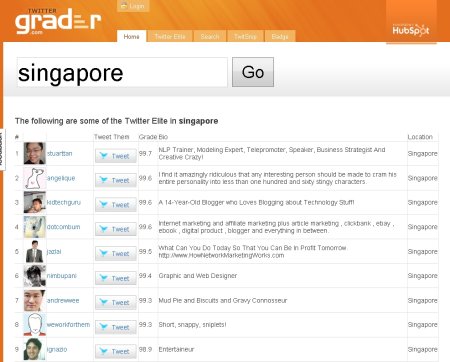Open the dotcombum username link
Image resolution: width=450 pixels, height=362 pixels.
click(x=63, y=227)
